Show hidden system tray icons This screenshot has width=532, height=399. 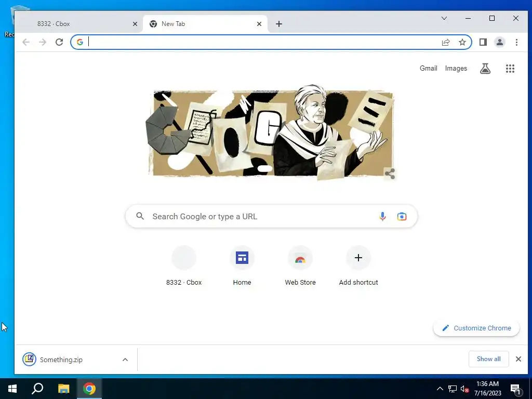coord(440,389)
